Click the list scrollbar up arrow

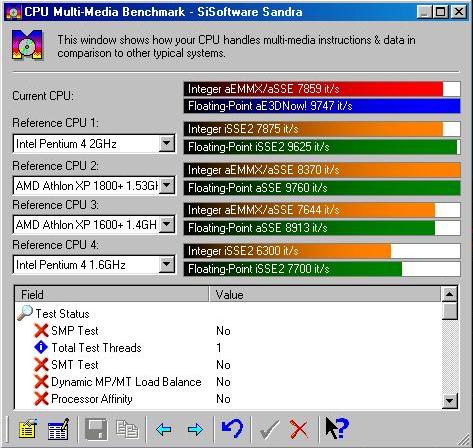coord(450,294)
